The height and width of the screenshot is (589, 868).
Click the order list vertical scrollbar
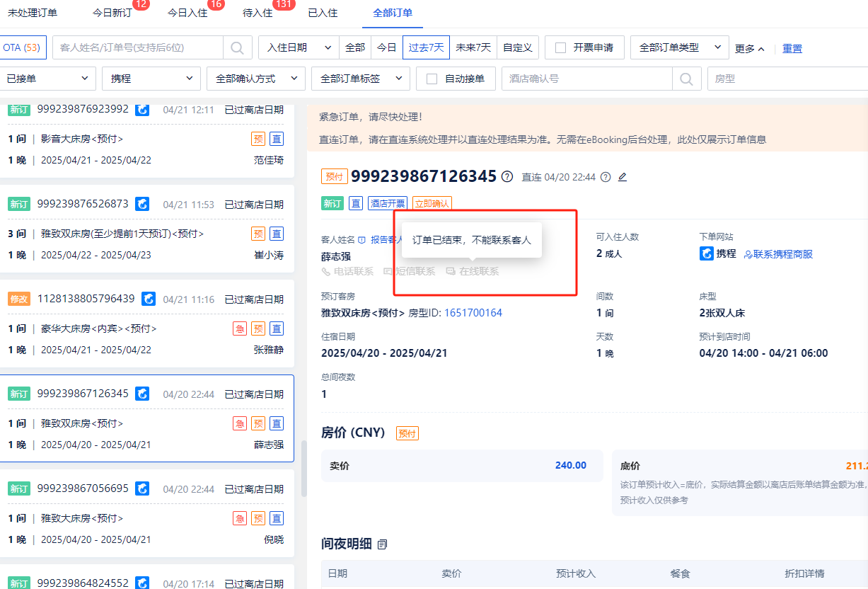[x=304, y=469]
